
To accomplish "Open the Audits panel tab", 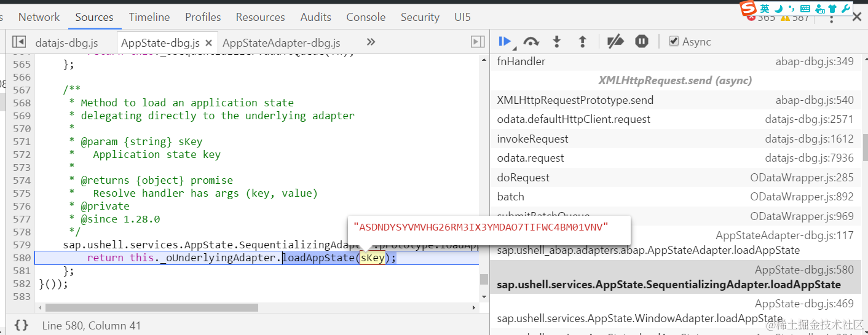I will [x=316, y=17].
